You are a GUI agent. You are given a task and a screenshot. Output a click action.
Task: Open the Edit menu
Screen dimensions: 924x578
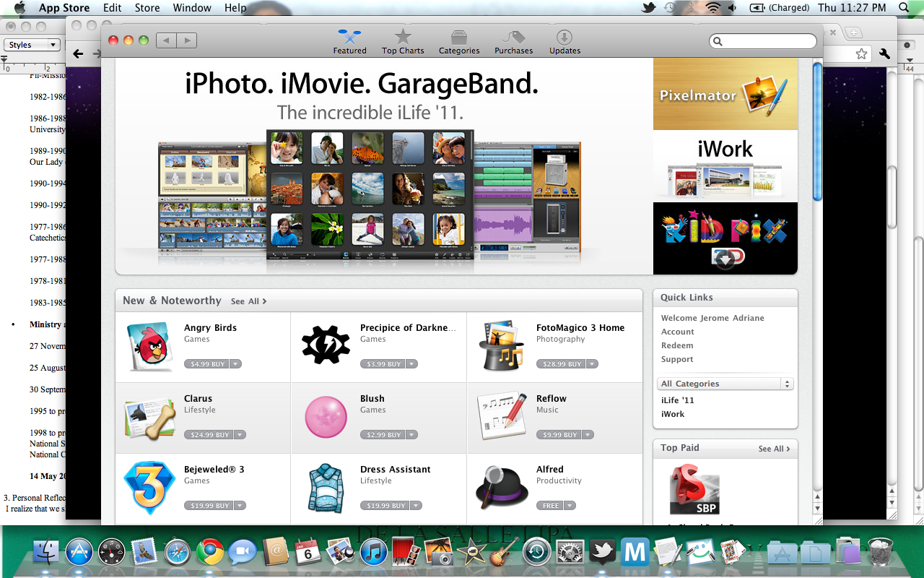click(x=112, y=8)
